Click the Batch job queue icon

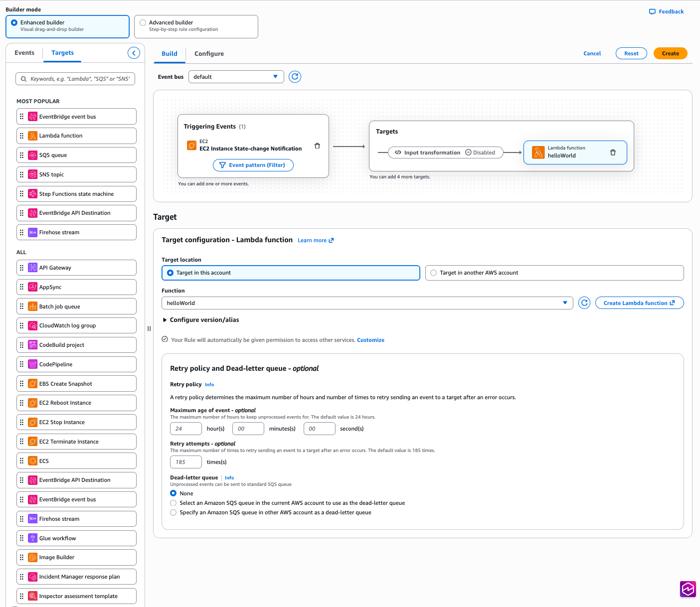[32, 306]
